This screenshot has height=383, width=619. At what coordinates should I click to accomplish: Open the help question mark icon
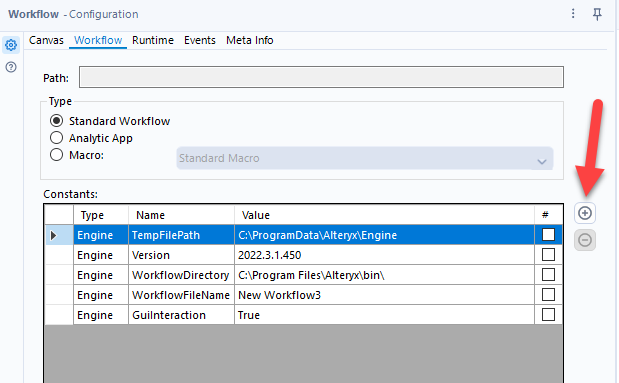click(11, 67)
